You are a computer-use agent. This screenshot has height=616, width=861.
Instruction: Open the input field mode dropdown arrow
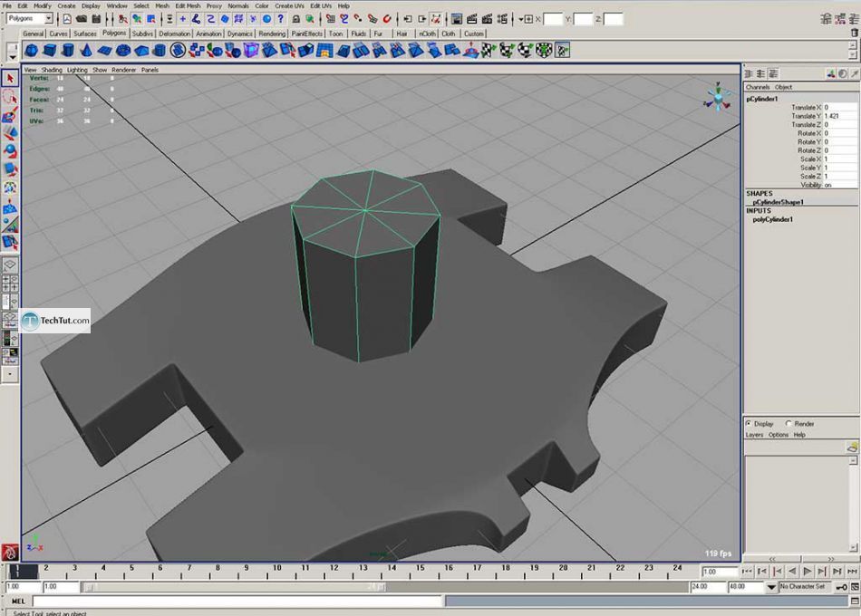tap(522, 19)
